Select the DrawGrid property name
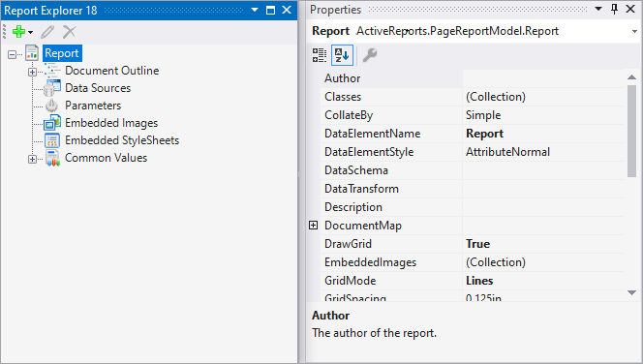643x364 pixels. coord(349,244)
